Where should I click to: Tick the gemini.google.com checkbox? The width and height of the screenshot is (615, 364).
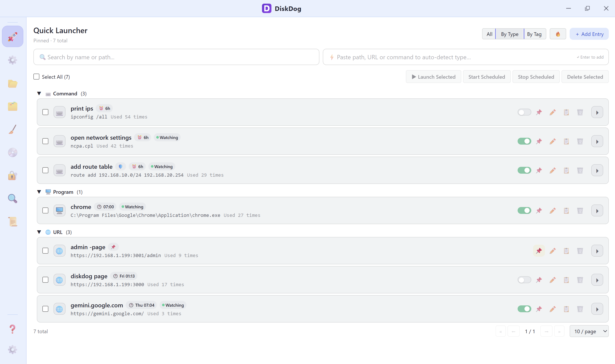pos(45,309)
